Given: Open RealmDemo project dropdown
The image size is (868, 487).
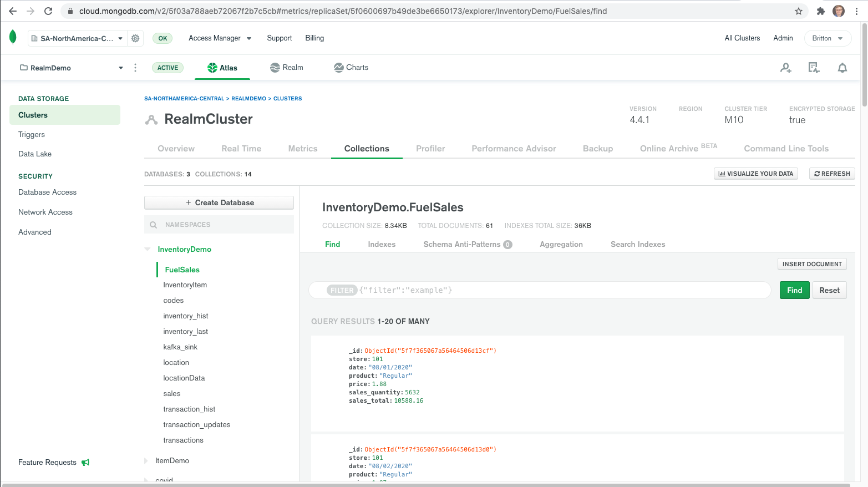Looking at the screenshot, I should click(71, 68).
